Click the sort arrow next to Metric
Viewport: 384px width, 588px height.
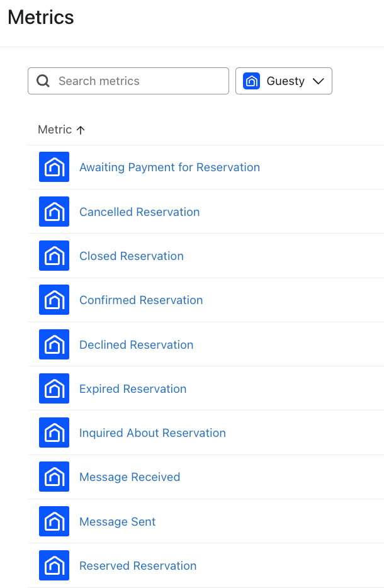81,130
